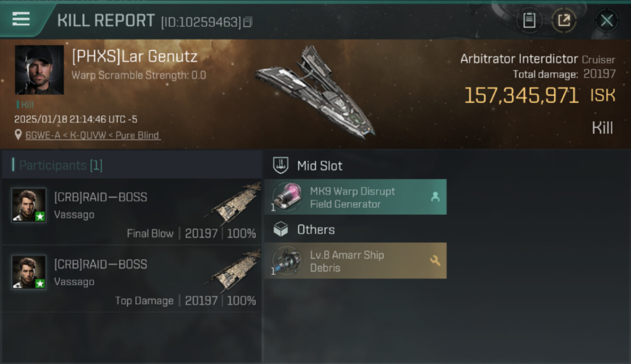The width and height of the screenshot is (631, 364).
Task: Click the location pin icon
Action: (18, 135)
